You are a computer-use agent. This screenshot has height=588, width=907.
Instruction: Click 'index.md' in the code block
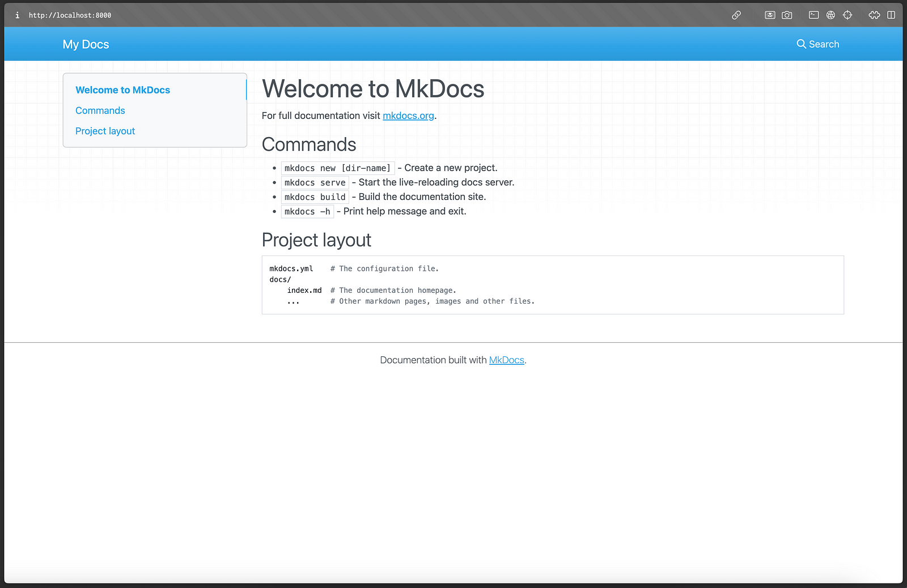pyautogui.click(x=304, y=290)
